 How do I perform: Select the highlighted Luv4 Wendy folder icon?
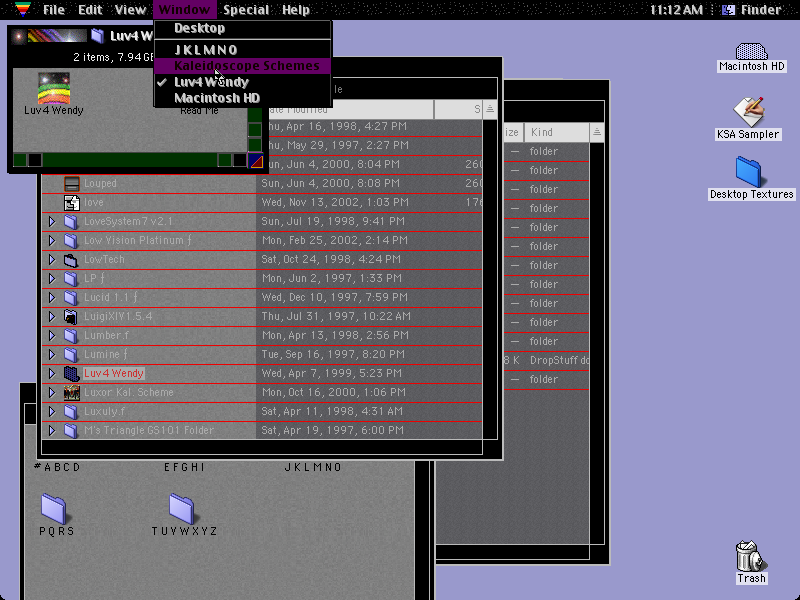pyautogui.click(x=71, y=373)
